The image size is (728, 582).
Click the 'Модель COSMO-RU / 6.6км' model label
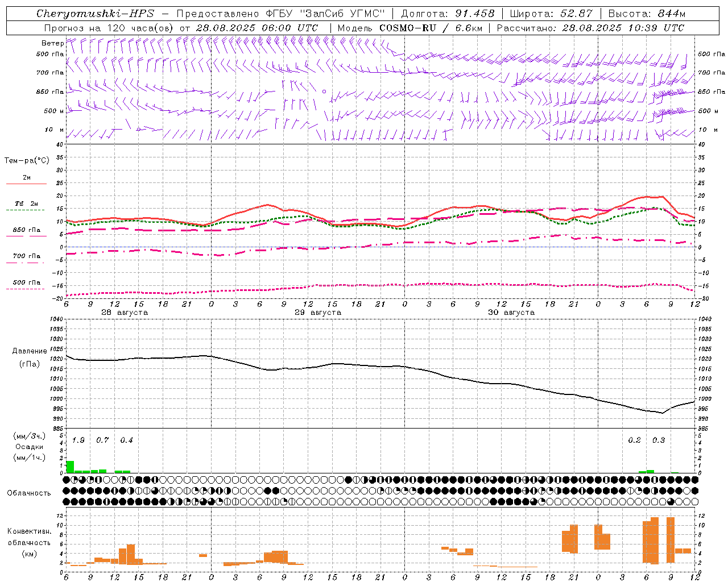(x=409, y=28)
